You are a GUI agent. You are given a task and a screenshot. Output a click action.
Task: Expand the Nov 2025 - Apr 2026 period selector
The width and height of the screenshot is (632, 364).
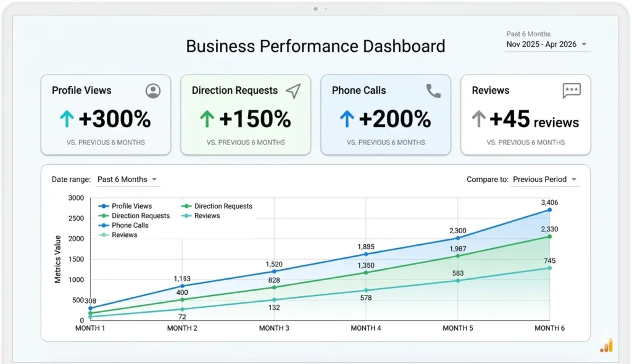(x=546, y=44)
